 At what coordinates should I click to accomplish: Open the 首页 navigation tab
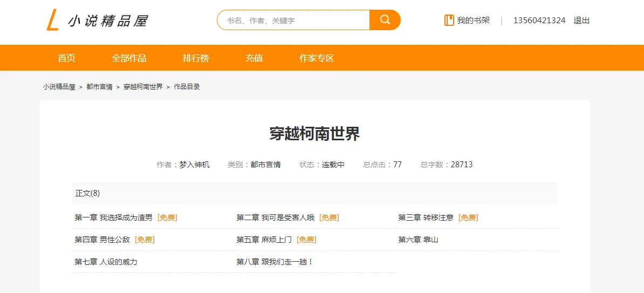[x=66, y=58]
